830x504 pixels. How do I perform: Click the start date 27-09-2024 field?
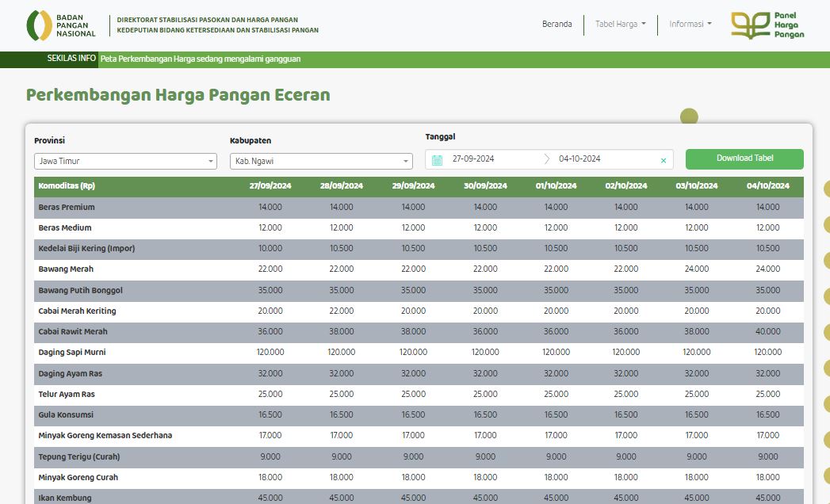coord(473,158)
